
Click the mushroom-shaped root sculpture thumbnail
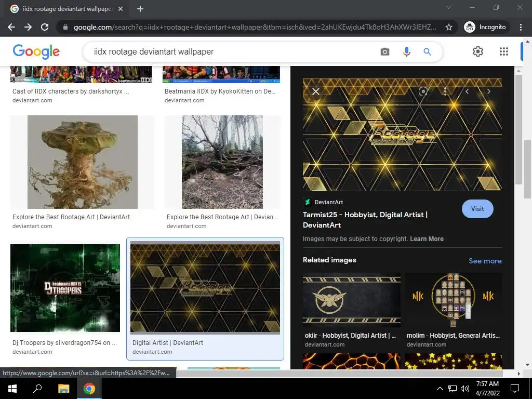click(x=83, y=162)
